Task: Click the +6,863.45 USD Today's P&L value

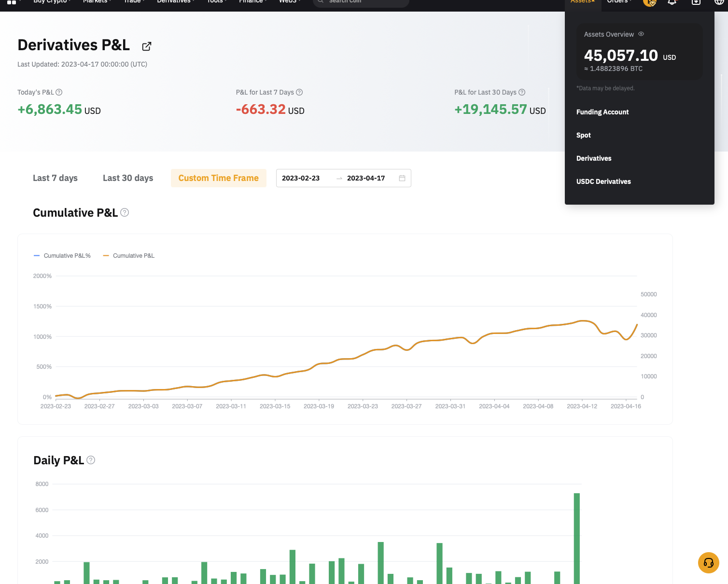Action: point(59,110)
